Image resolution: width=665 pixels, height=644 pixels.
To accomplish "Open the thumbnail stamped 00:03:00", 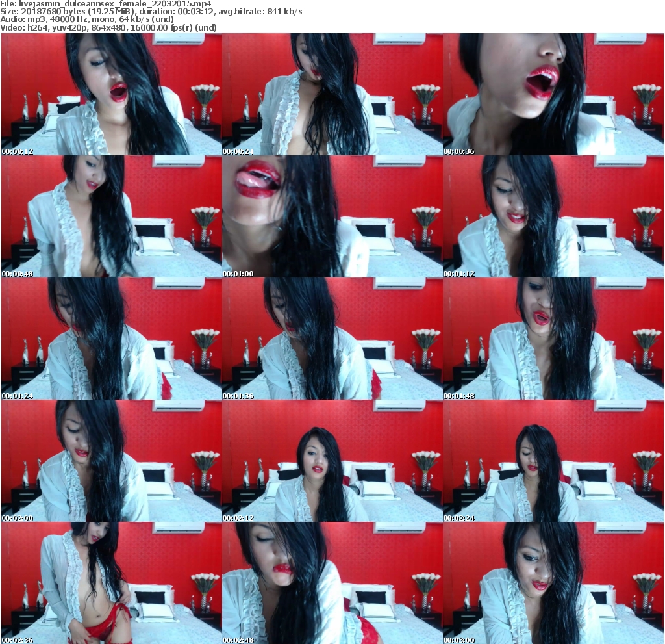I will [x=553, y=584].
